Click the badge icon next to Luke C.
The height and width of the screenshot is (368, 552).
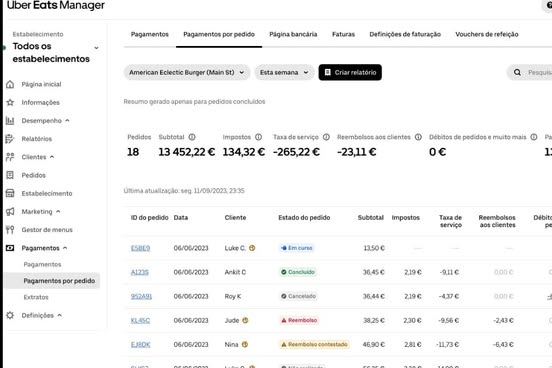[252, 248]
